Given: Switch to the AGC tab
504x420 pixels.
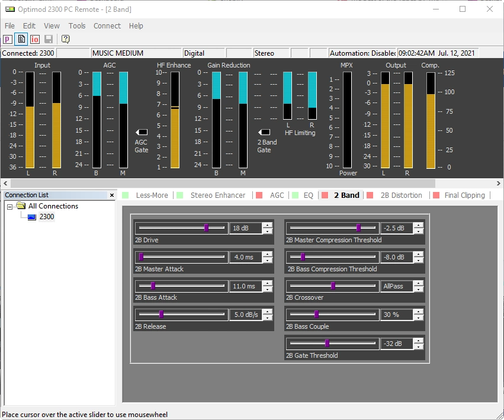Looking at the screenshot, I should click(x=277, y=195).
